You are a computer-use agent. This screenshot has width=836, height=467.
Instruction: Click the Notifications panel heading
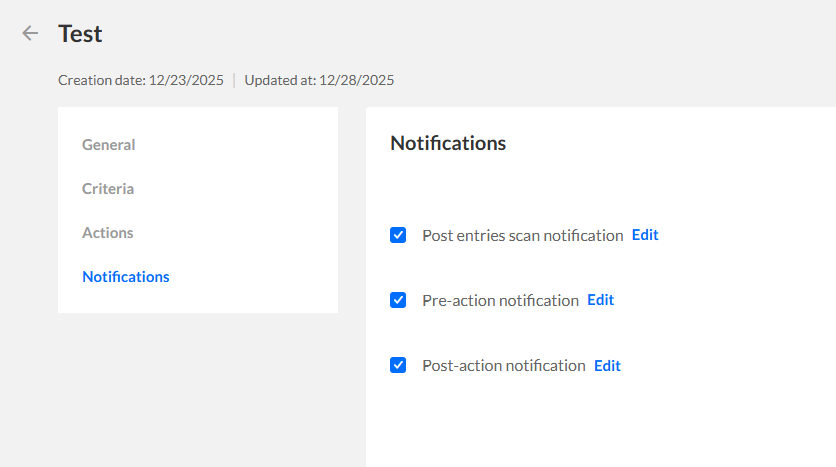(448, 143)
